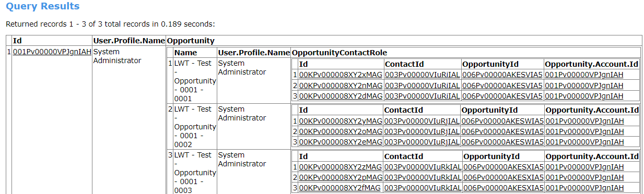
Task: Follow ContactId link in row of 00KPv000008XY2xMAG
Action: pos(422,75)
